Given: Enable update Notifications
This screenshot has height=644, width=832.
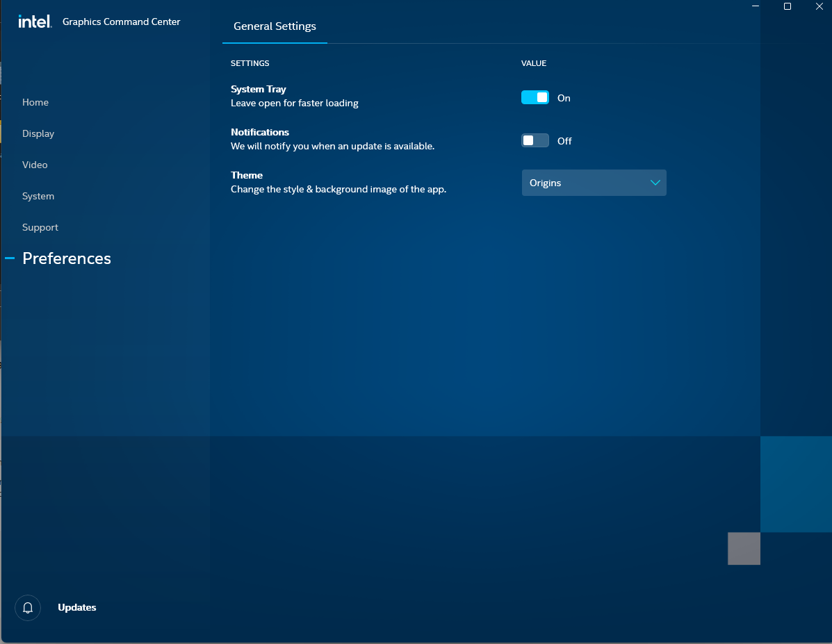Looking at the screenshot, I should (535, 140).
